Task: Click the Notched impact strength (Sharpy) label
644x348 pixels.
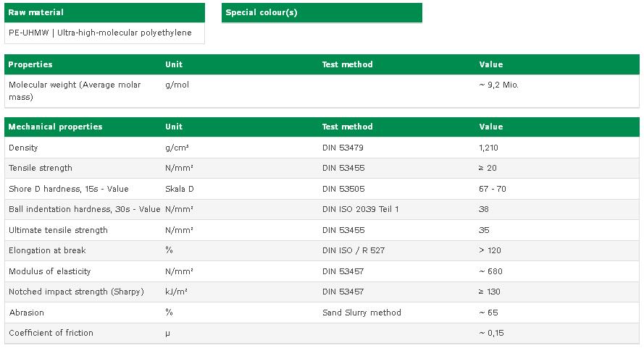Action: [x=76, y=292]
